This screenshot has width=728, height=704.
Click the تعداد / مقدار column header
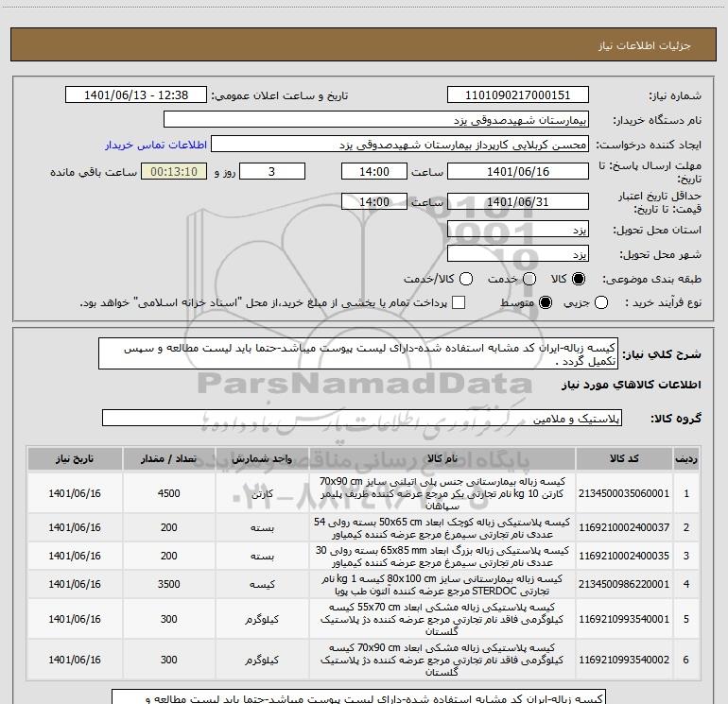point(168,458)
